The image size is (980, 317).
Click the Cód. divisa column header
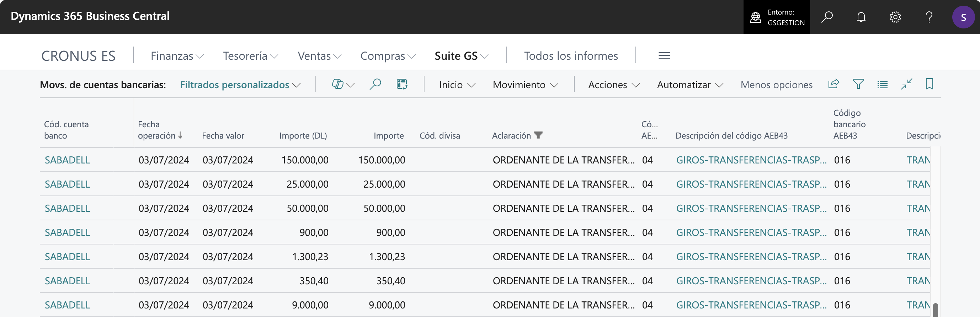point(440,136)
